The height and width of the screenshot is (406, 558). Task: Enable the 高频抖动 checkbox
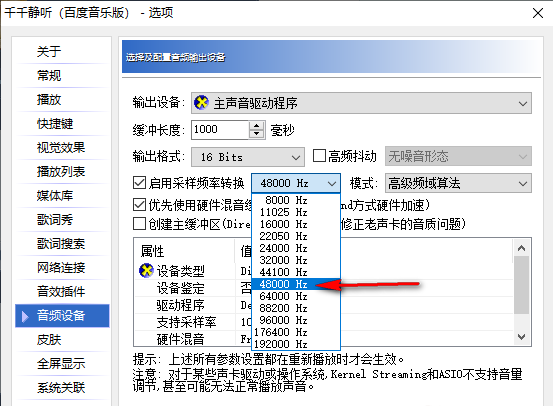click(x=319, y=156)
